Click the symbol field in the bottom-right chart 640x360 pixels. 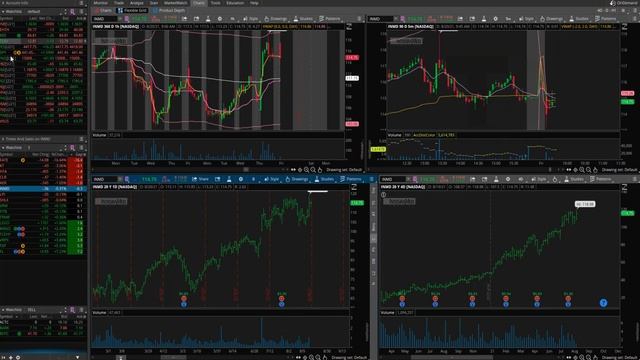pos(393,179)
